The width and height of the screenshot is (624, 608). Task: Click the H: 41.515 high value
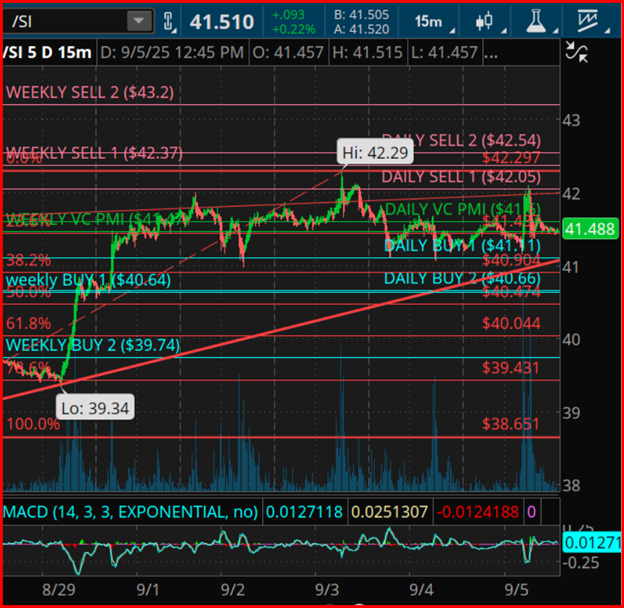(x=367, y=52)
